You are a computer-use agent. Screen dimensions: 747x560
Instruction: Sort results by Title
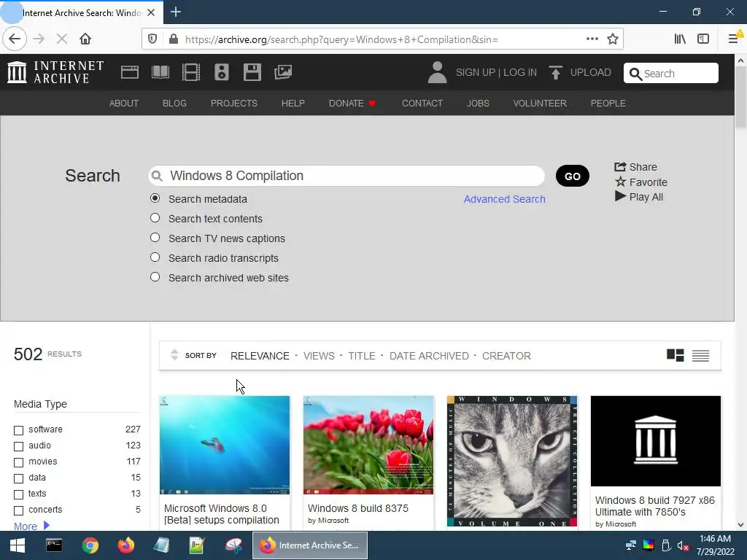(x=362, y=356)
